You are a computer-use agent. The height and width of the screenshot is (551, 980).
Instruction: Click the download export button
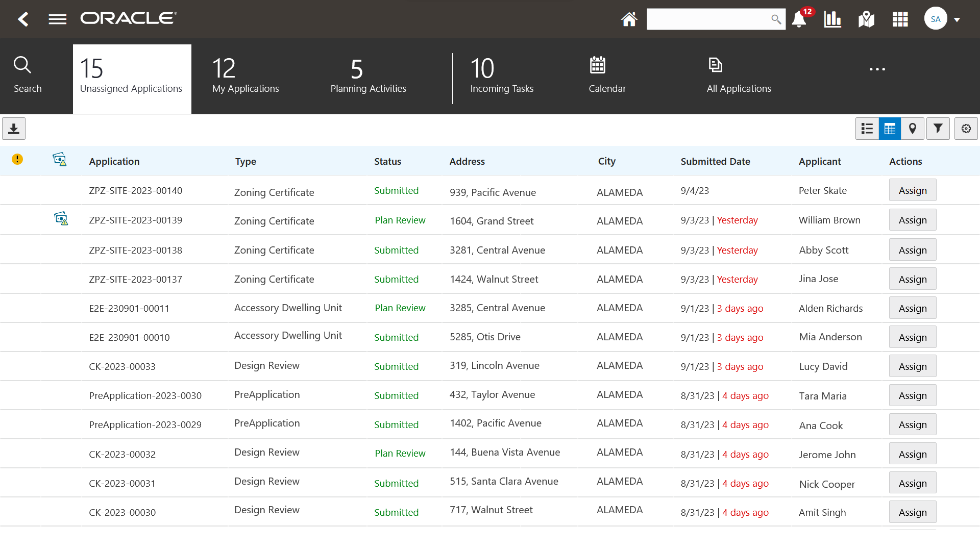pyautogui.click(x=14, y=129)
